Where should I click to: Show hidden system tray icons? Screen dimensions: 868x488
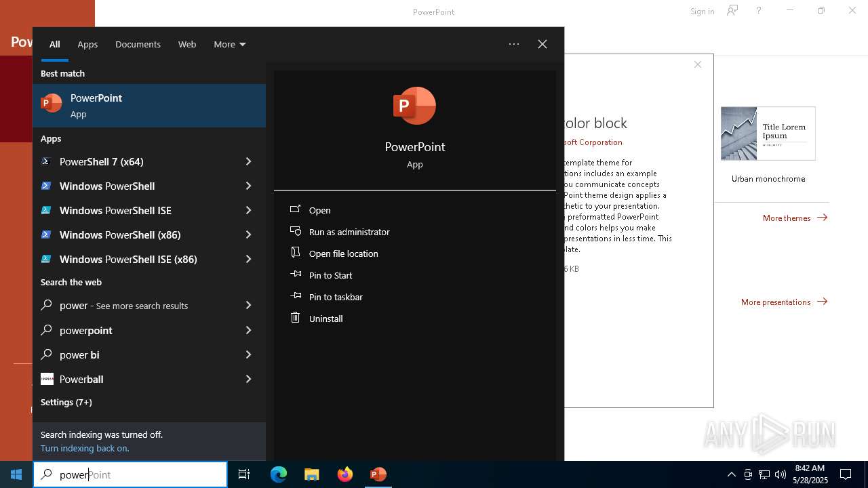pos(731,474)
